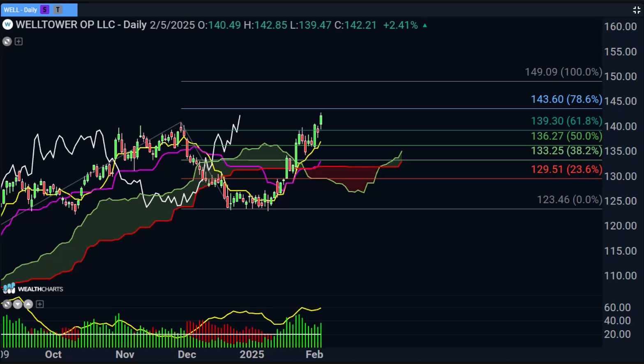Click the 160.00 price axis label
Image resolution: width=644 pixels, height=364 pixels.
[x=620, y=27]
